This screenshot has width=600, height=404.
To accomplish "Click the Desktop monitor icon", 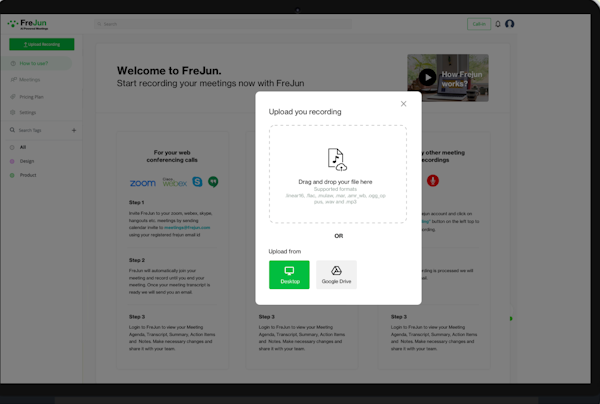I will pos(289,271).
